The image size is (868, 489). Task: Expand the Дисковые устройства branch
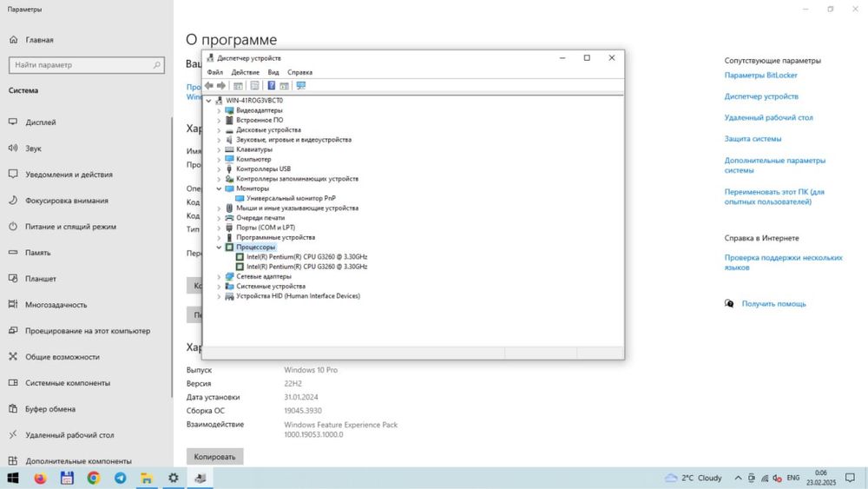tap(219, 130)
